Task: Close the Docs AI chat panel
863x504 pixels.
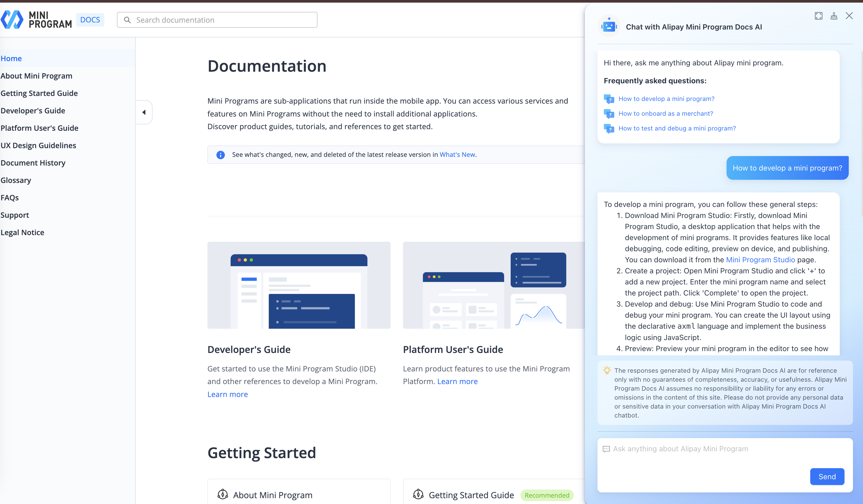Action: coord(849,16)
